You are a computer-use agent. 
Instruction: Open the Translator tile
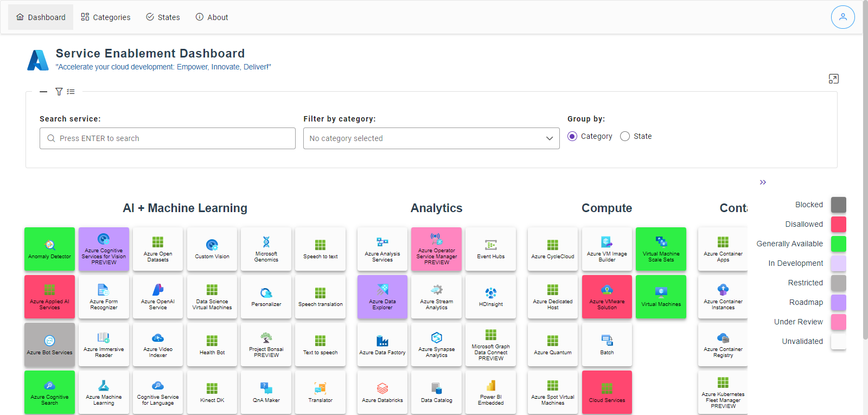[321, 392]
